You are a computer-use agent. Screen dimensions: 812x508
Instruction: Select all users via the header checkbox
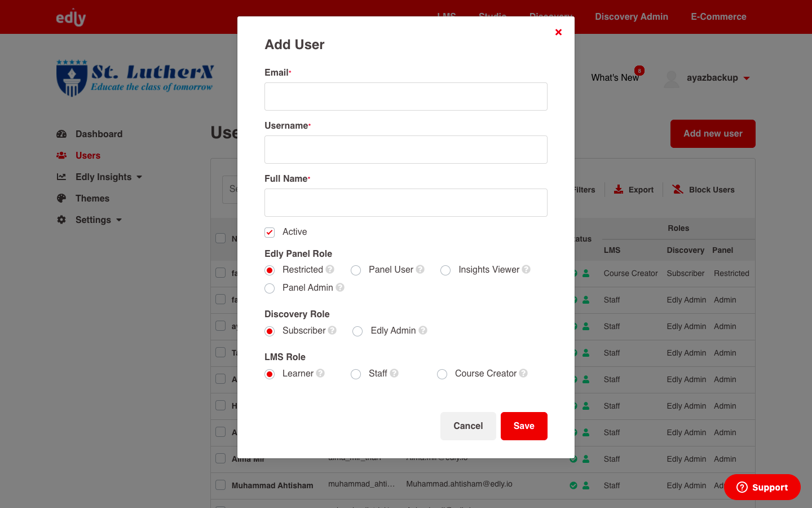[220, 238]
